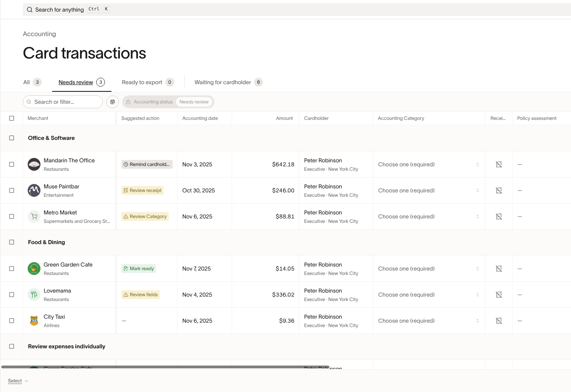The width and height of the screenshot is (571, 392).
Task: Switch to the All tab
Action: (x=32, y=82)
